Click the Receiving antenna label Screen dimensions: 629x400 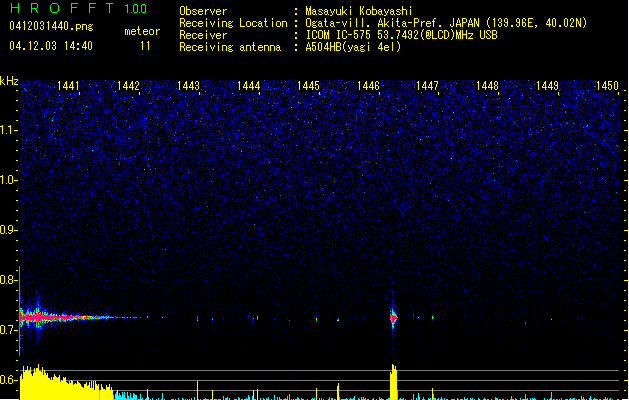pyautogui.click(x=230, y=47)
